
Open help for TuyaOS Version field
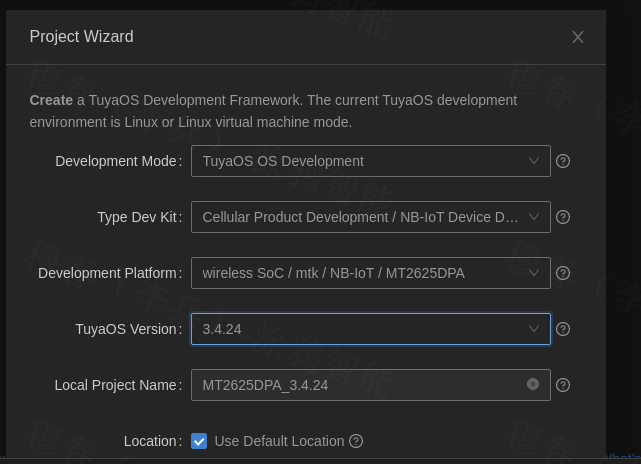(563, 329)
